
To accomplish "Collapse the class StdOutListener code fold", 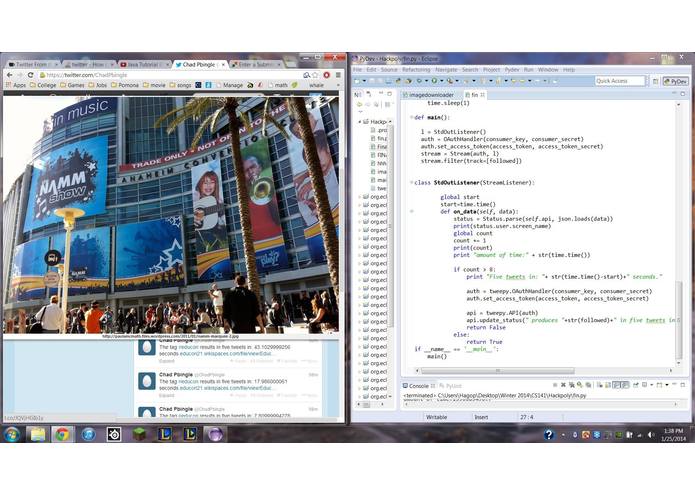I will click(x=411, y=183).
